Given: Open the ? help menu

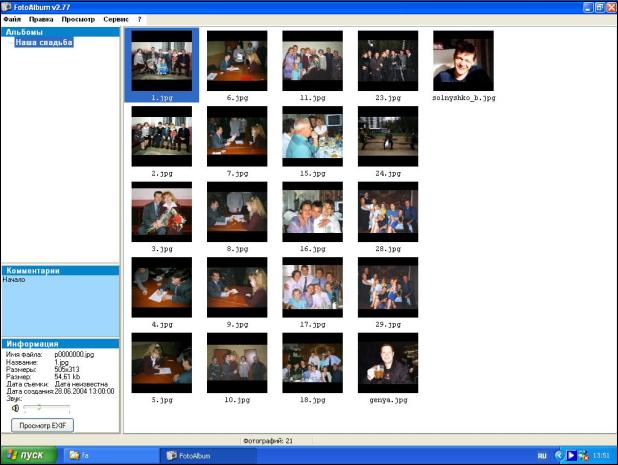Looking at the screenshot, I should pos(140,19).
